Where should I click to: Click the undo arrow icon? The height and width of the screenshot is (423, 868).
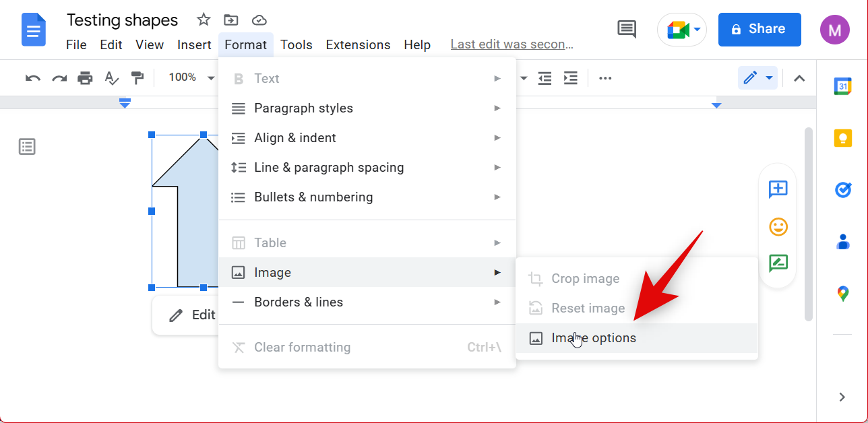tap(32, 78)
